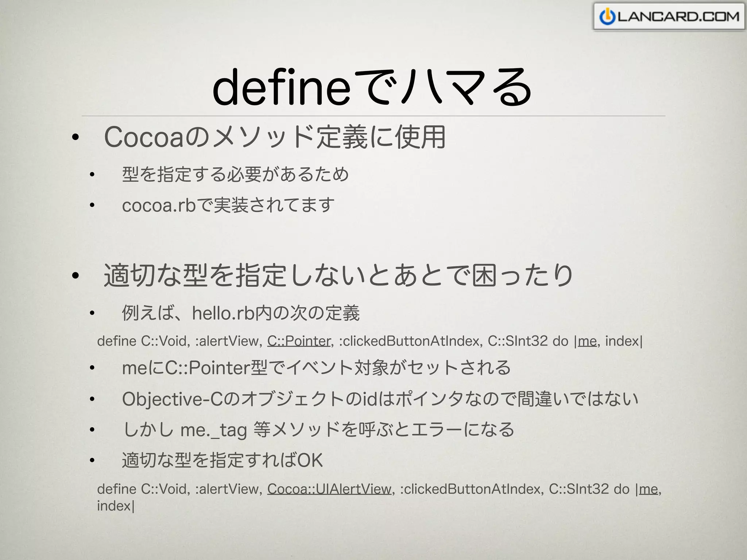Click the underlined "C::Pointer" in the first define line
This screenshot has height=560, width=747.
click(299, 341)
